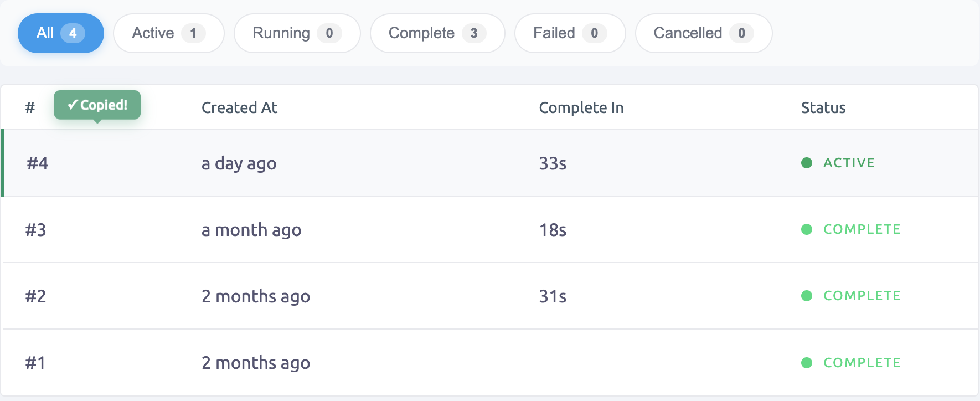Click the COMPLETE label in row #3
The width and height of the screenshot is (980, 401).
click(x=862, y=229)
